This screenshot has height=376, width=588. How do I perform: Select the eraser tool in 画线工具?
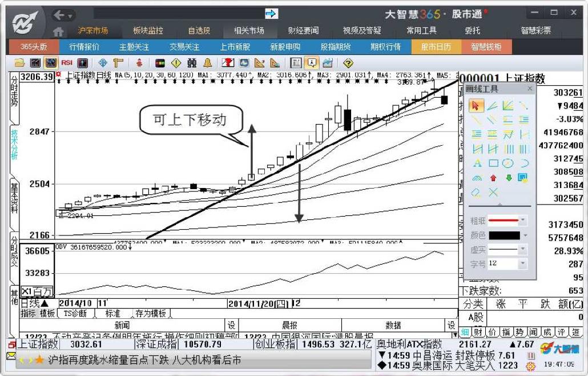pos(476,193)
